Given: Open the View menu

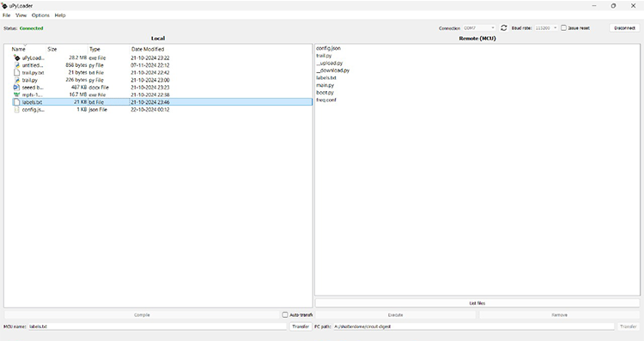Looking at the screenshot, I should [x=21, y=15].
